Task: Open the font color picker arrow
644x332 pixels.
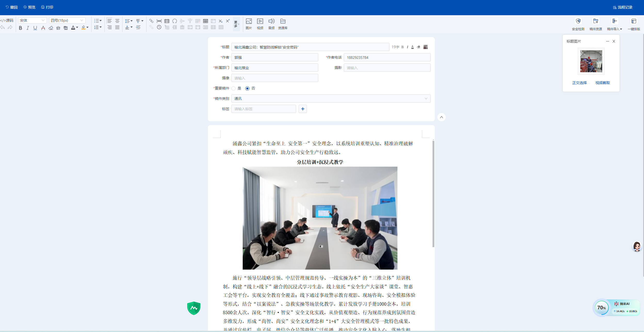Action: coord(77,27)
